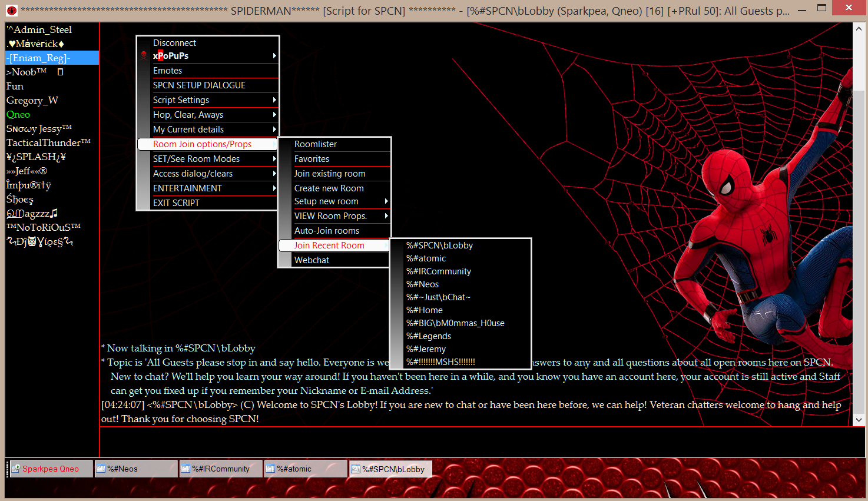
Task: Click the red spider icon beside xPoPuPs
Action: click(x=144, y=56)
